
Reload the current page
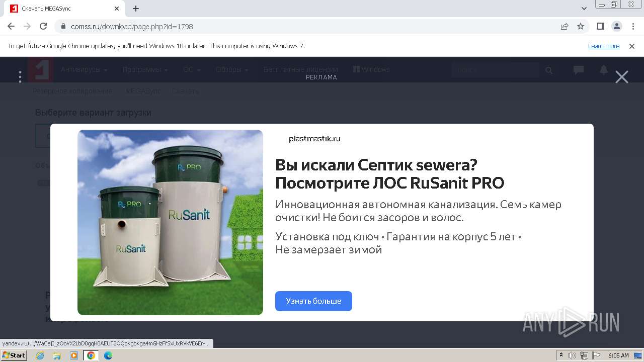pyautogui.click(x=43, y=26)
